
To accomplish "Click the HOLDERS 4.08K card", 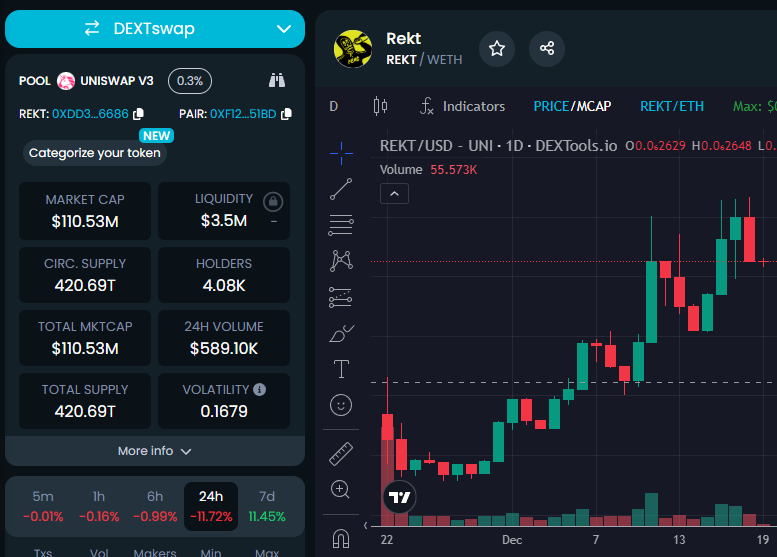I will coord(224,275).
